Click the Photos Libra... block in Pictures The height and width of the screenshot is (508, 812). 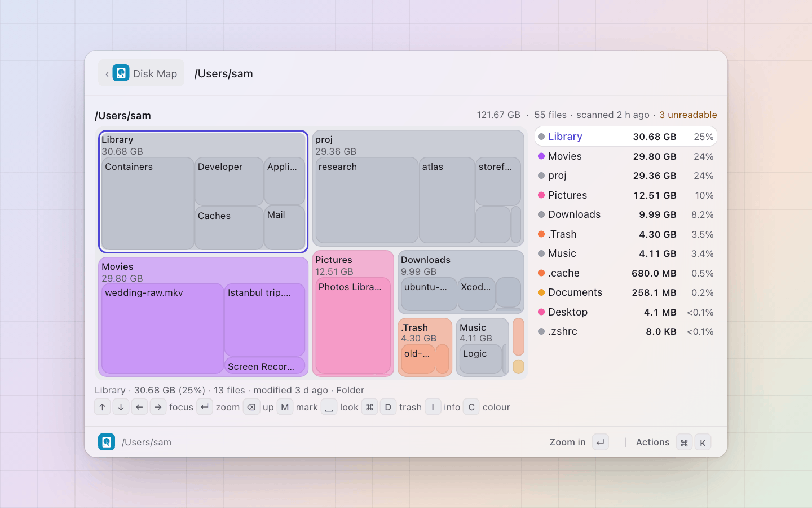click(x=352, y=325)
